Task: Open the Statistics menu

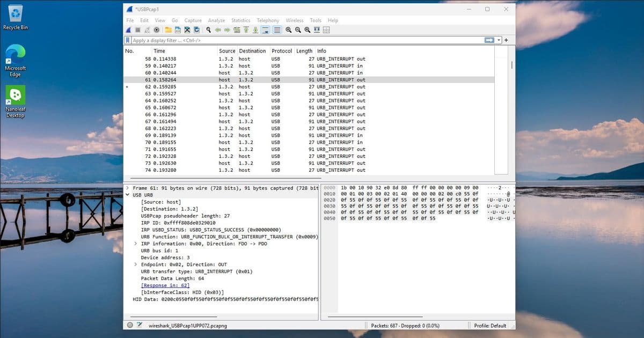Action: [x=240, y=20]
